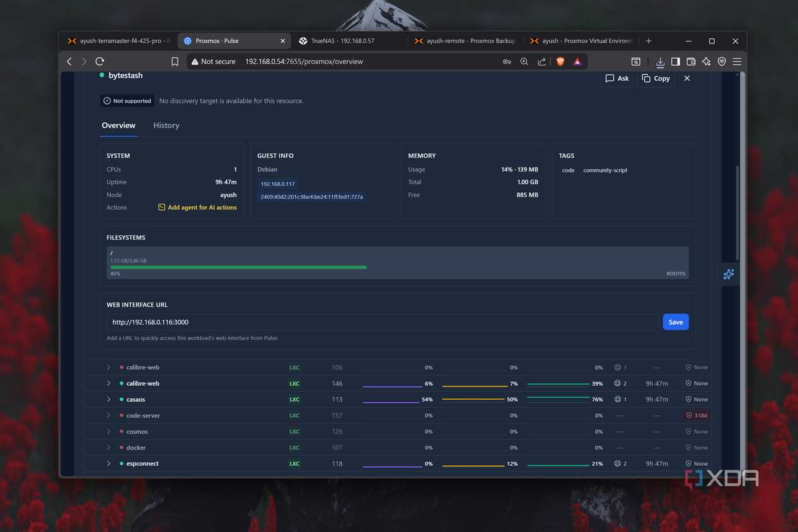Click casaos 54% CPU usage bar
Viewport: 798px width, 532px height.
(398, 400)
